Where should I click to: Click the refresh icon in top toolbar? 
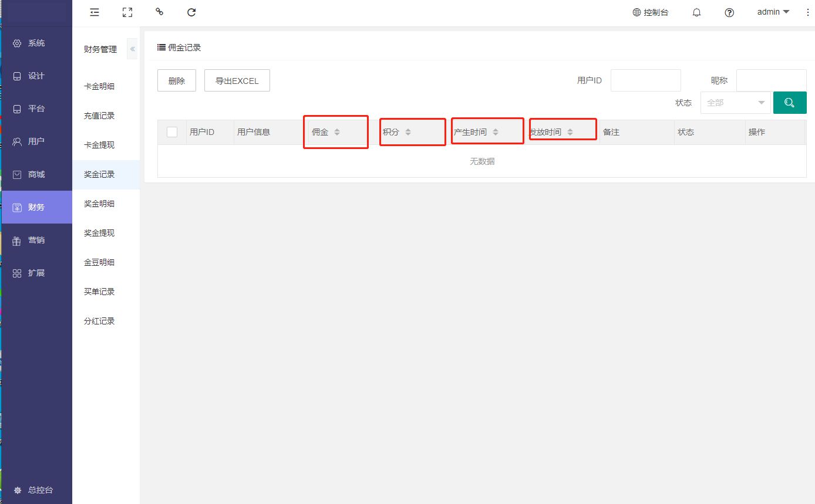[x=191, y=12]
